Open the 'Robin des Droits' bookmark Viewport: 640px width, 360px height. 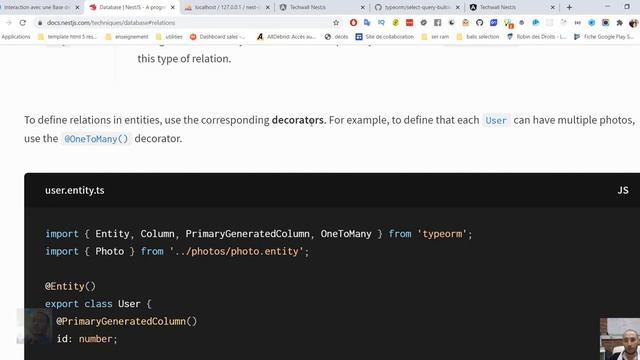[x=536, y=37]
